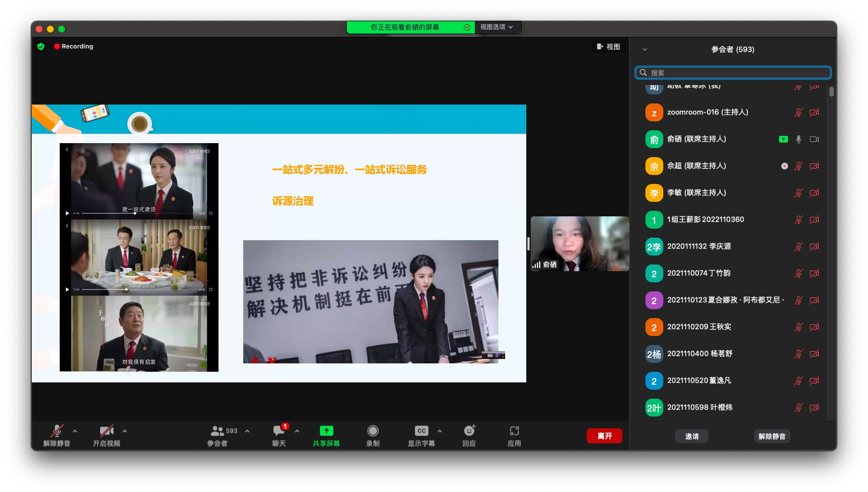Screen dimensions: 868x492
Task: Turn on video with the camera button
Action: point(106,431)
